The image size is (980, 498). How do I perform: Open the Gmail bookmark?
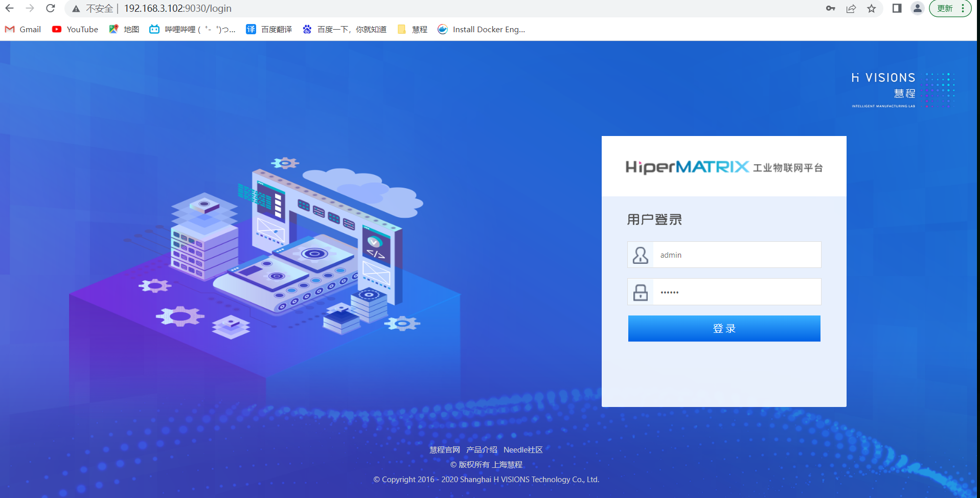[x=23, y=29]
